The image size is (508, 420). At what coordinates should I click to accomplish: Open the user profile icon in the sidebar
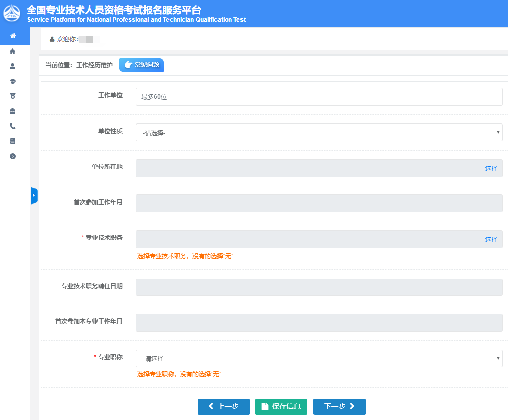click(12, 66)
